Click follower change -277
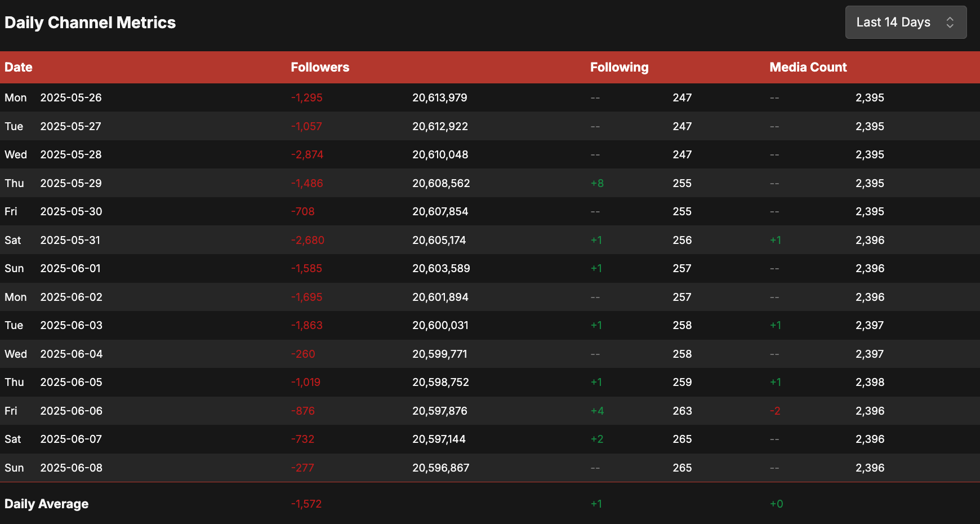The image size is (980, 524). (302, 468)
